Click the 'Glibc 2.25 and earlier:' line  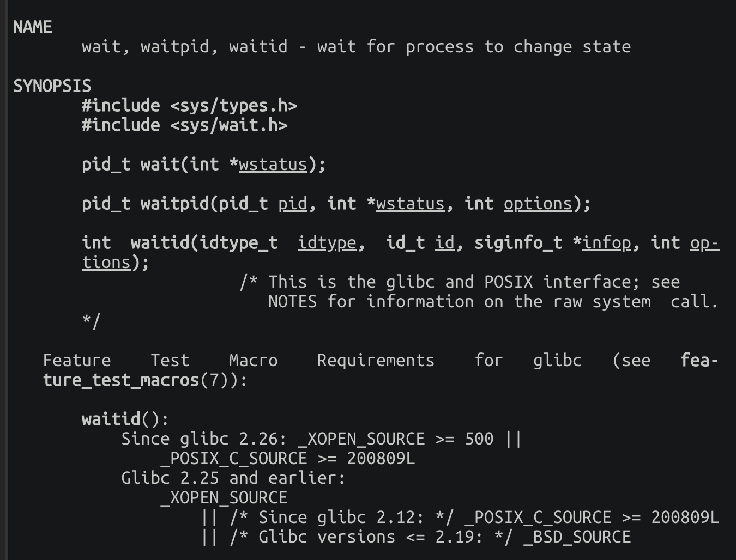point(233,478)
